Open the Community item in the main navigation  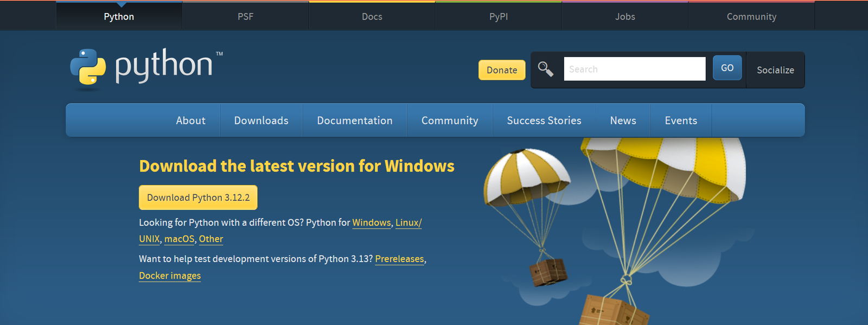[x=450, y=120]
